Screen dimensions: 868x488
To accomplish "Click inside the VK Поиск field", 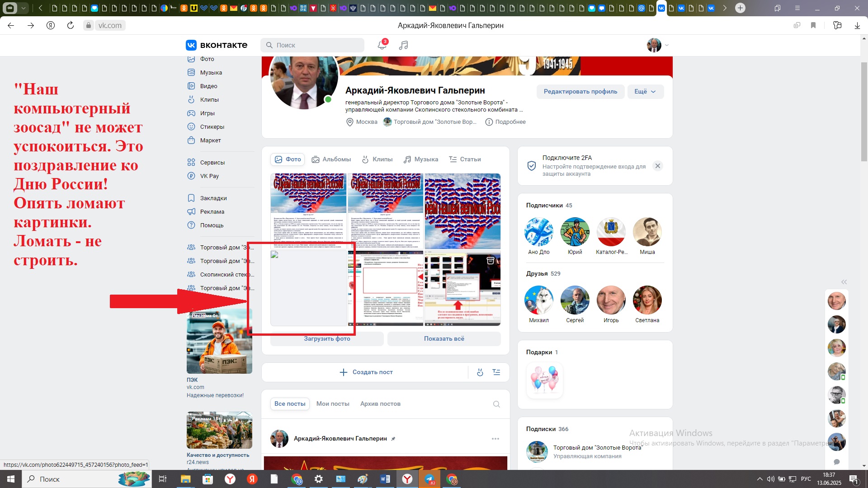I will pyautogui.click(x=312, y=45).
